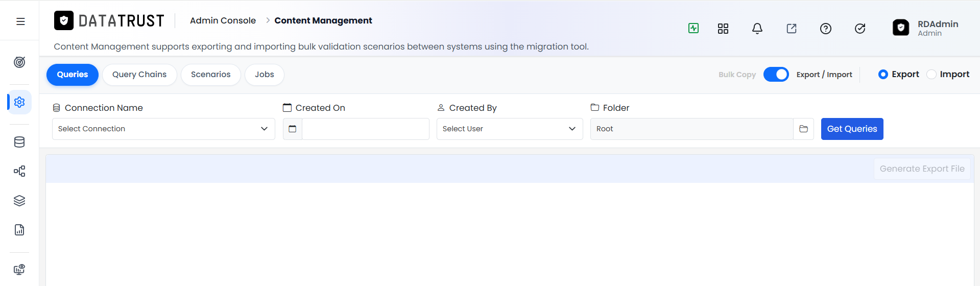
Task: Switch to the Scenarios tab
Action: click(x=211, y=75)
